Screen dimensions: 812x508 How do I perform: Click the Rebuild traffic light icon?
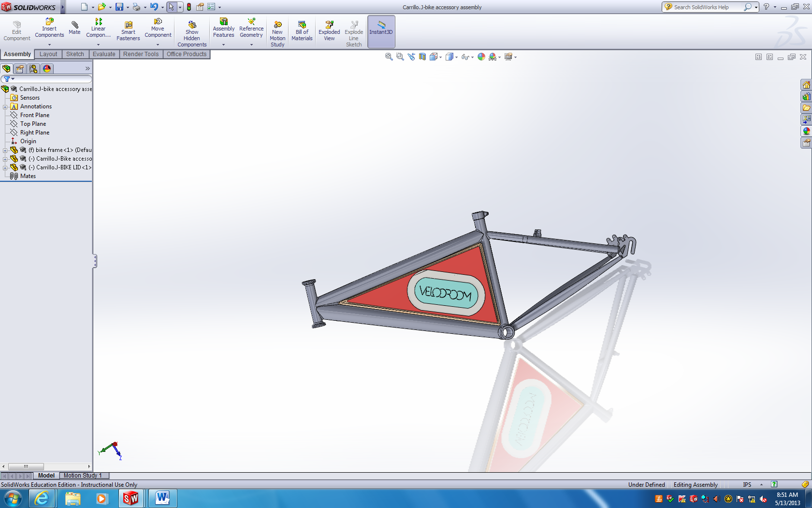coord(189,7)
